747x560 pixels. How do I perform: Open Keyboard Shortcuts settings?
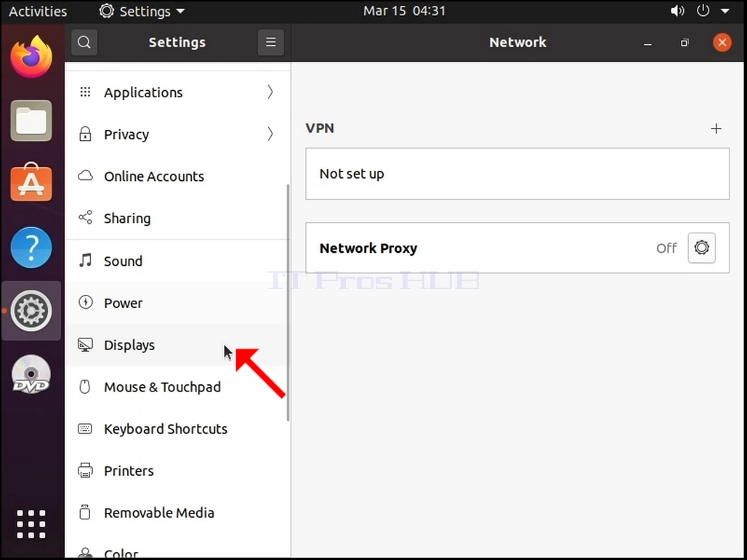point(177,429)
